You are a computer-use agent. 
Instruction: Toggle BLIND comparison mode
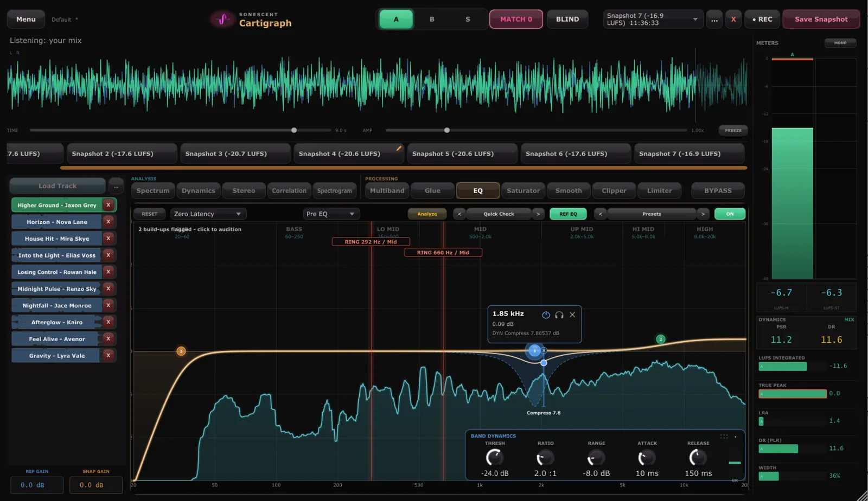[567, 19]
